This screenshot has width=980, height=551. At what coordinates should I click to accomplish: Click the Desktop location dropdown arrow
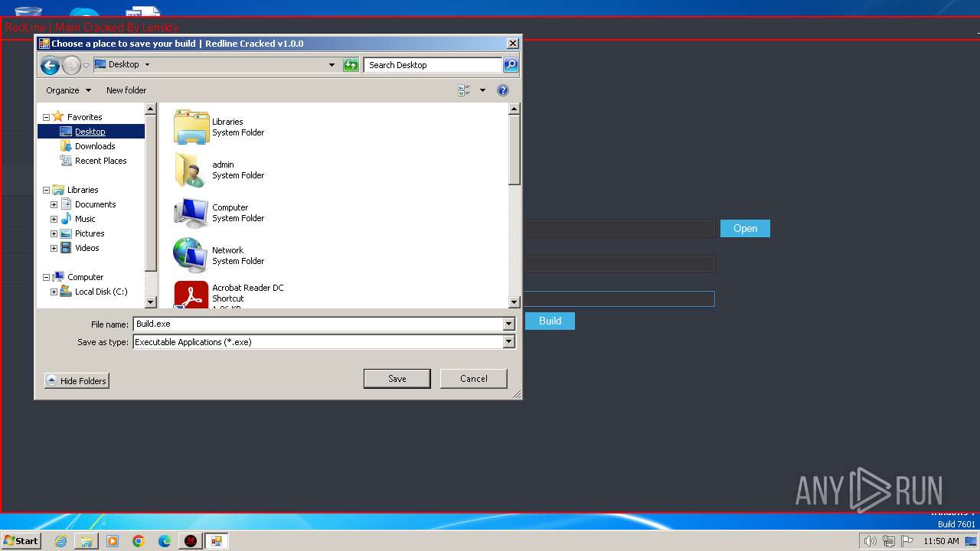click(147, 65)
